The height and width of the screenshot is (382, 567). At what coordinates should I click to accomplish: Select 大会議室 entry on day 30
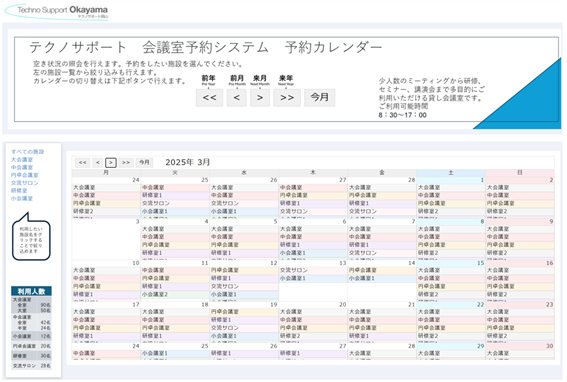[520, 353]
